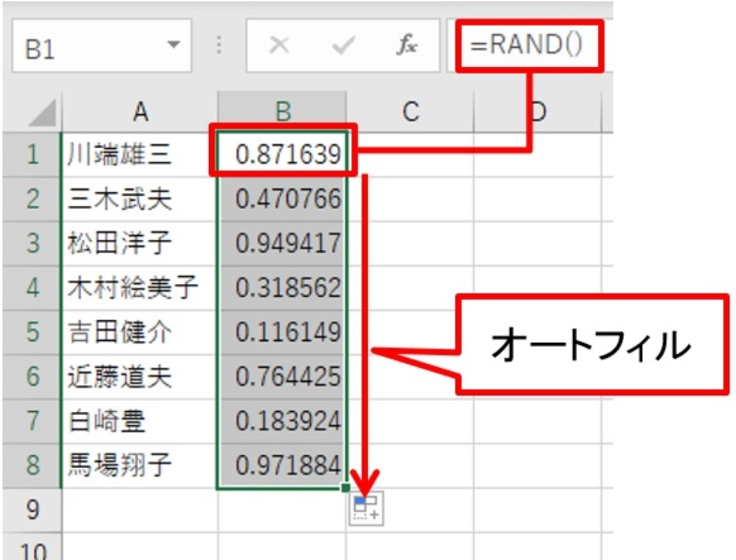Image resolution: width=736 pixels, height=560 pixels.
Task: Select cell containing 木村絵美子
Action: [x=140, y=288]
